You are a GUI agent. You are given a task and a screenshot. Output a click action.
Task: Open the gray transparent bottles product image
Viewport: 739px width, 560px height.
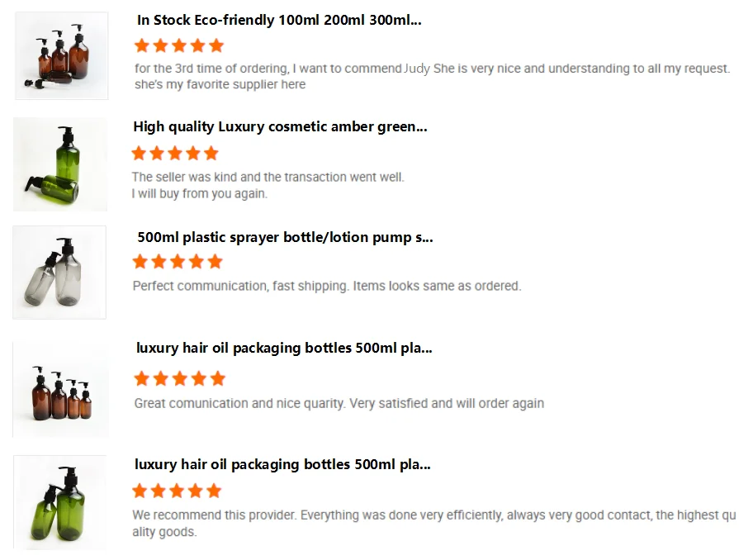click(59, 272)
